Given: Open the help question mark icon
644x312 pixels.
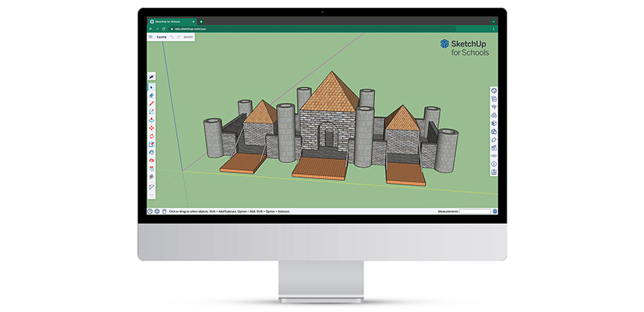Looking at the screenshot, I should (x=150, y=211).
